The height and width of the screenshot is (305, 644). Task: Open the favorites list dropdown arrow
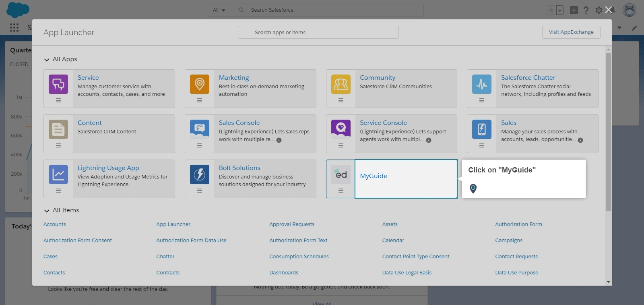[x=560, y=10]
